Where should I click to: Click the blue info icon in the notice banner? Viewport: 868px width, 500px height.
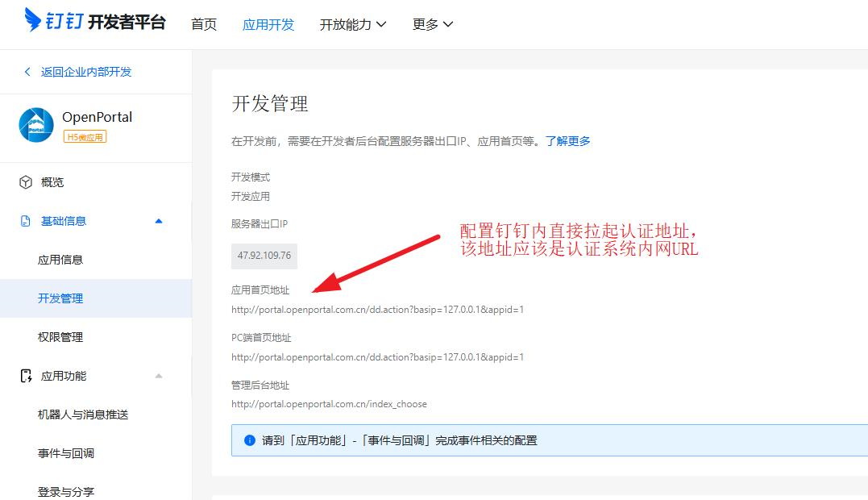[250, 440]
